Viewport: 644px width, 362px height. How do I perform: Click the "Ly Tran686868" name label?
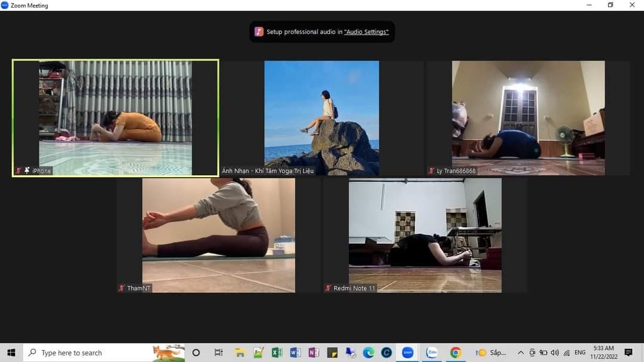click(456, 171)
